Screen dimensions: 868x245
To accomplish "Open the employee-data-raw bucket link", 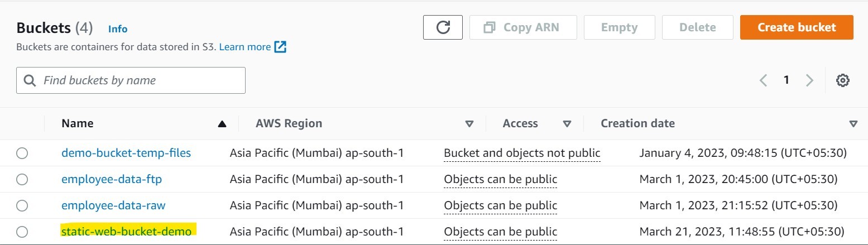I will (x=113, y=205).
